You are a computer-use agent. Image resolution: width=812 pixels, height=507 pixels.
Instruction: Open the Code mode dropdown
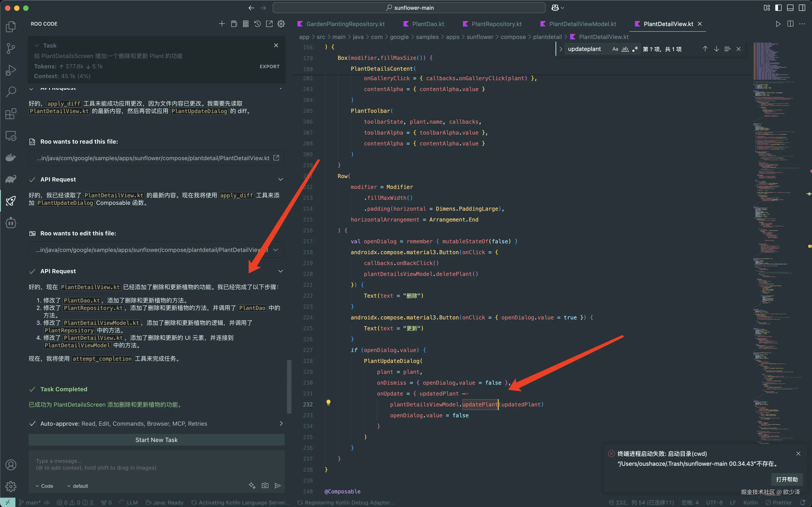pyautogui.click(x=44, y=486)
